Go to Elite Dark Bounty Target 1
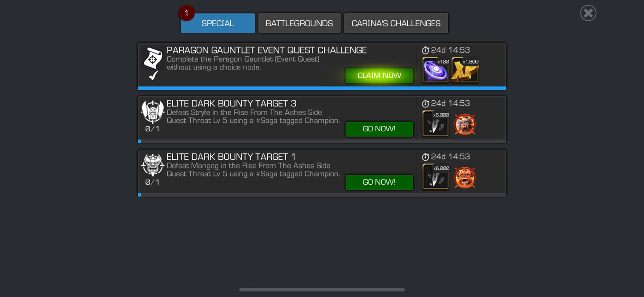The height and width of the screenshot is (297, 644). [x=379, y=182]
